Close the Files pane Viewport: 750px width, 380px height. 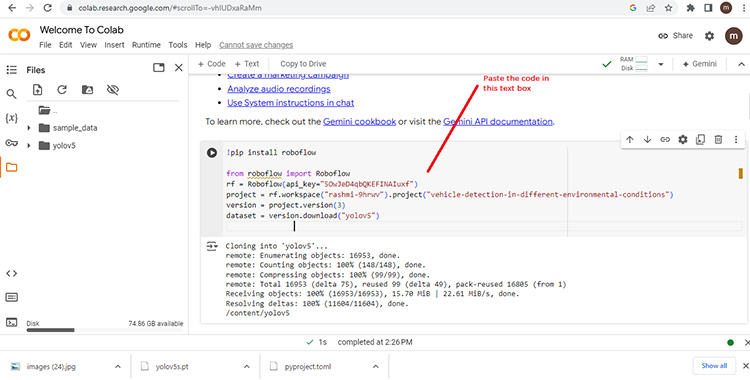178,68
